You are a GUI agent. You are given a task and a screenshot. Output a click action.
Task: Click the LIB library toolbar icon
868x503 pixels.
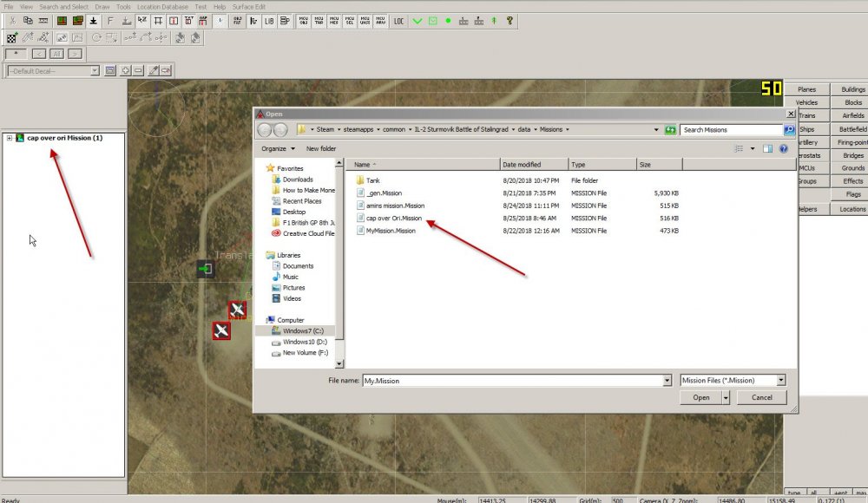[269, 20]
